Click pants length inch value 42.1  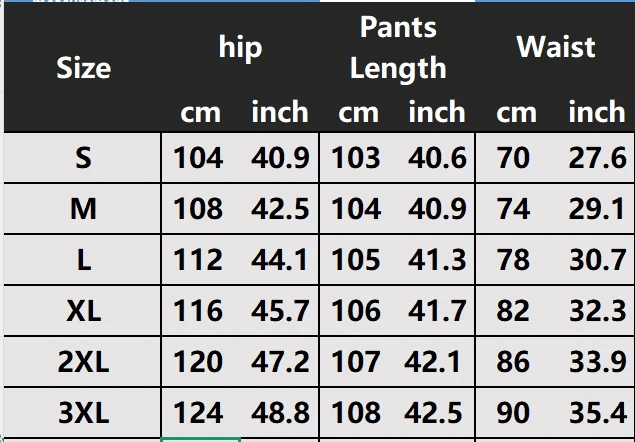(x=437, y=362)
